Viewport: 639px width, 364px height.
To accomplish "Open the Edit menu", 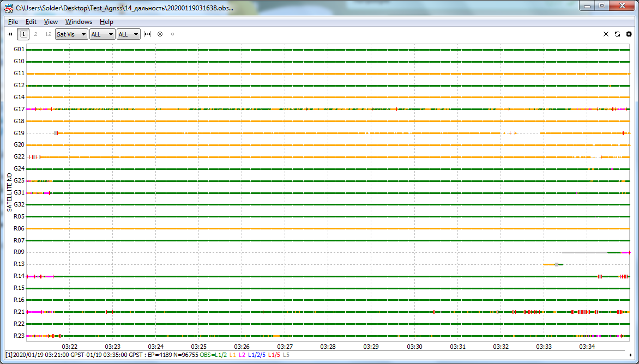I will pos(31,22).
